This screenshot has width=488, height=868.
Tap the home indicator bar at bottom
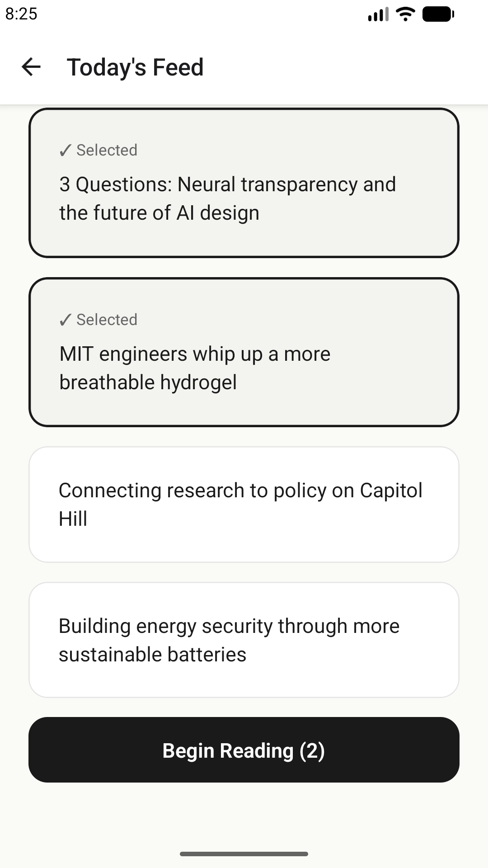pyautogui.click(x=244, y=854)
